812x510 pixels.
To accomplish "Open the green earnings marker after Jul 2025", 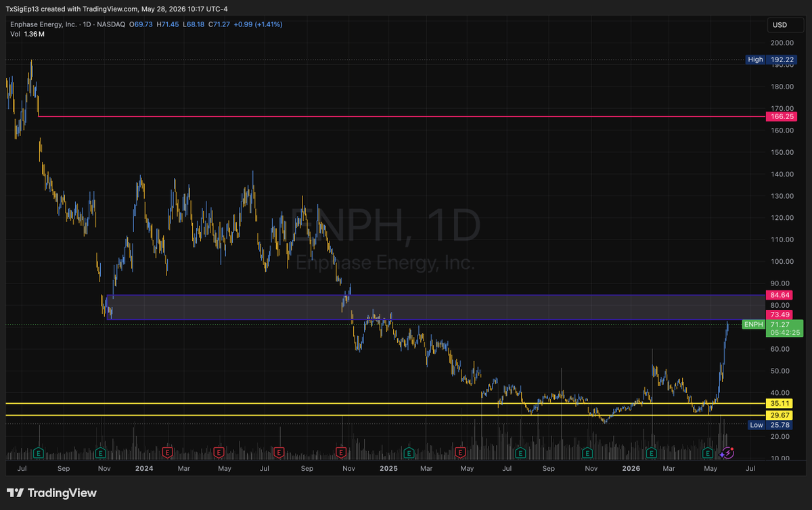I will pyautogui.click(x=520, y=452).
